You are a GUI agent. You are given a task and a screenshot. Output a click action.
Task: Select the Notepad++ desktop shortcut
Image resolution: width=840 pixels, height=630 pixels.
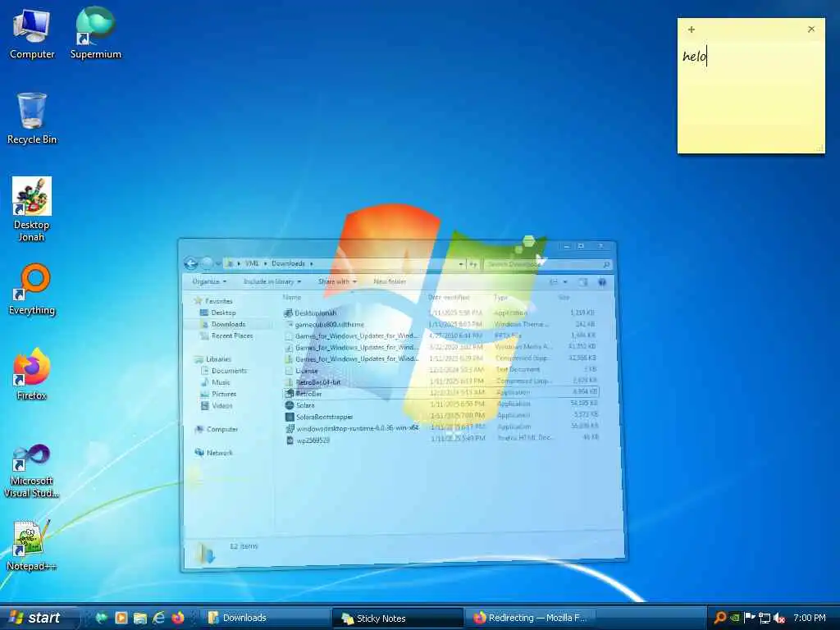point(32,546)
